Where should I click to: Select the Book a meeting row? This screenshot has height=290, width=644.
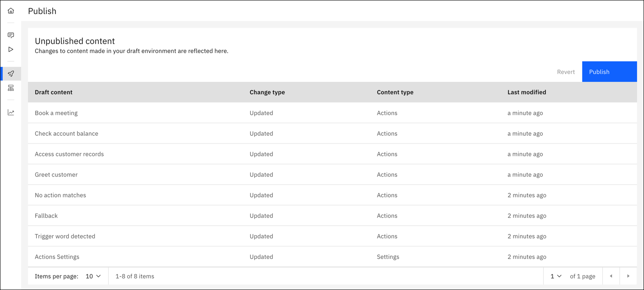click(56, 113)
